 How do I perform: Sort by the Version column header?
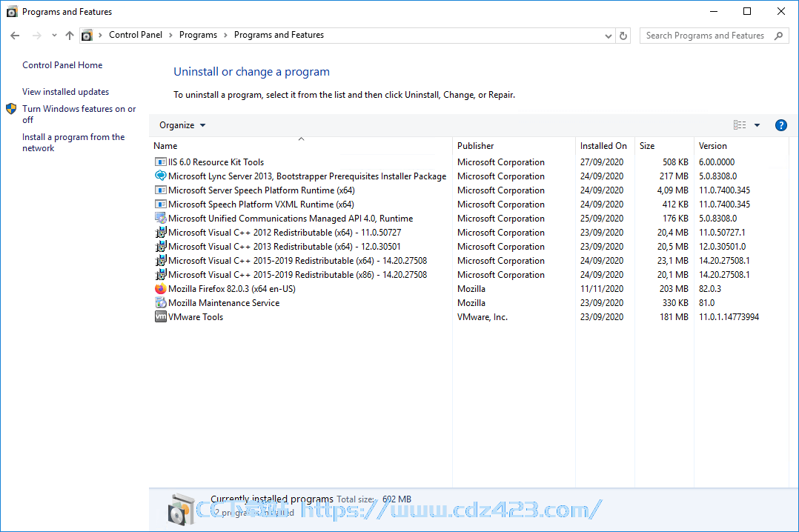point(741,146)
